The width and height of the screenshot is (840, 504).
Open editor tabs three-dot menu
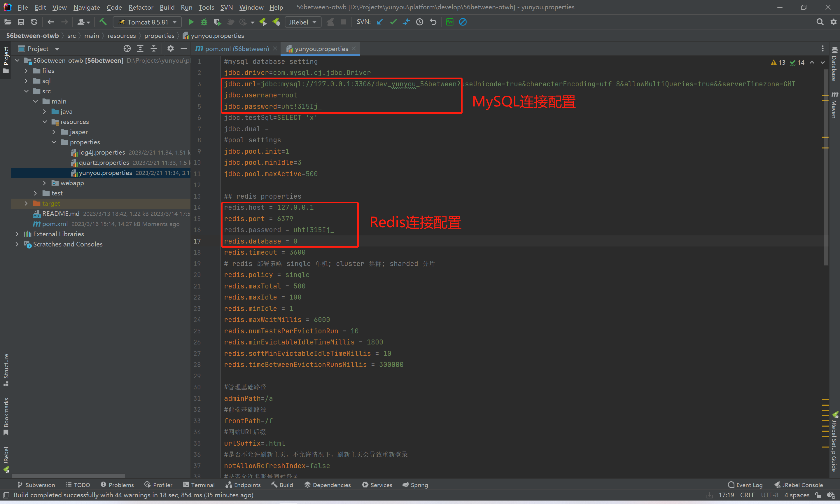point(822,49)
